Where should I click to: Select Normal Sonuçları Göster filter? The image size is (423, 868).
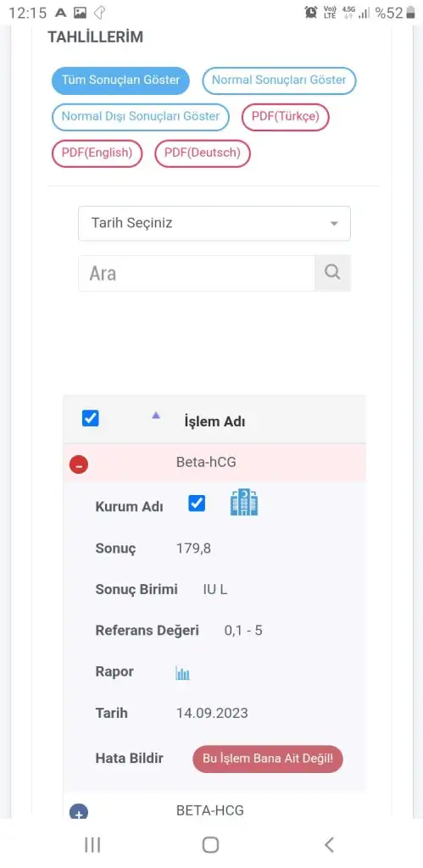[279, 81]
